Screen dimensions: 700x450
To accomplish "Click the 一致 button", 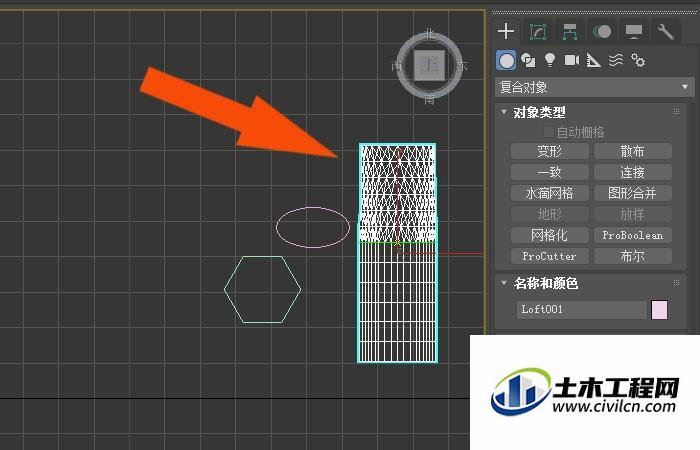I will click(550, 172).
